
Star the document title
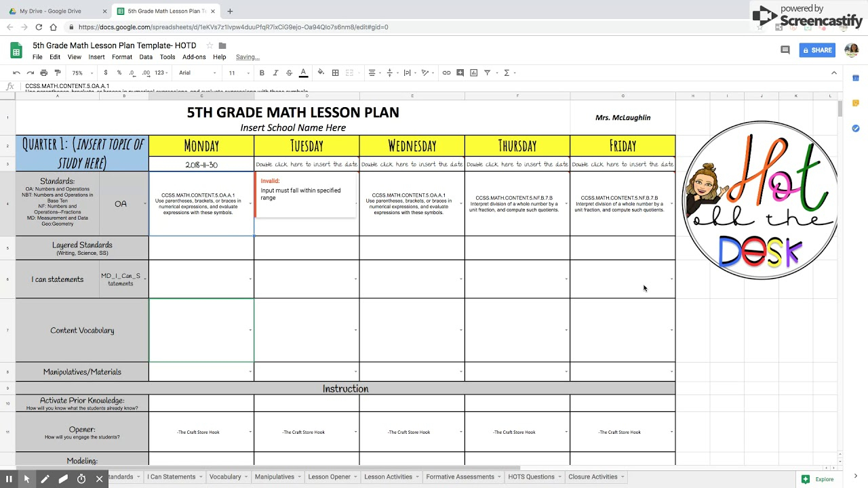pos(210,45)
